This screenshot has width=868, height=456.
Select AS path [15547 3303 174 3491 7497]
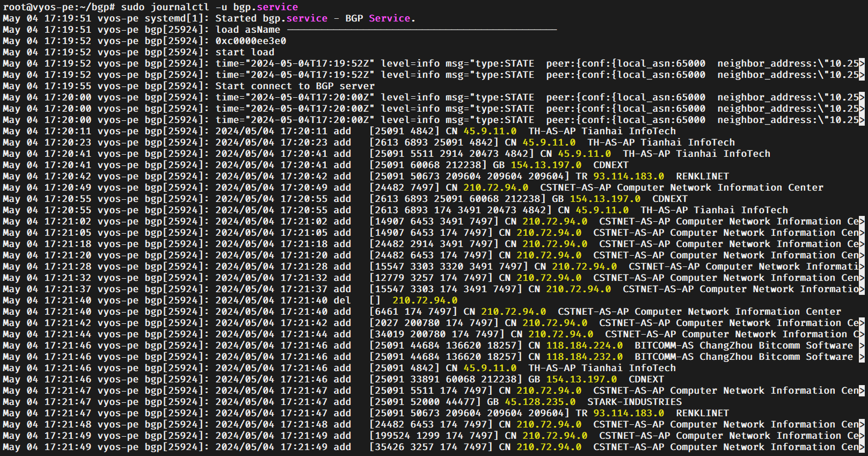[x=446, y=289]
